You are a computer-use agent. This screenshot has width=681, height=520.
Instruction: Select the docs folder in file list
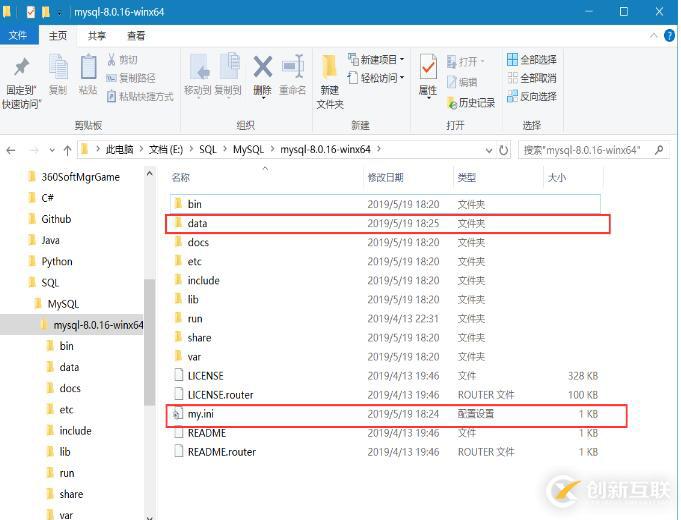tap(385, 242)
